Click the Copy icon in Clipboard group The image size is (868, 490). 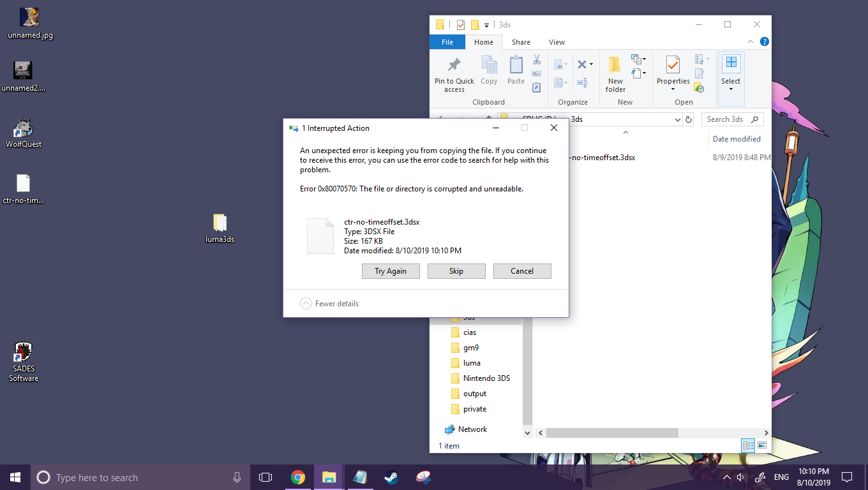tap(490, 65)
